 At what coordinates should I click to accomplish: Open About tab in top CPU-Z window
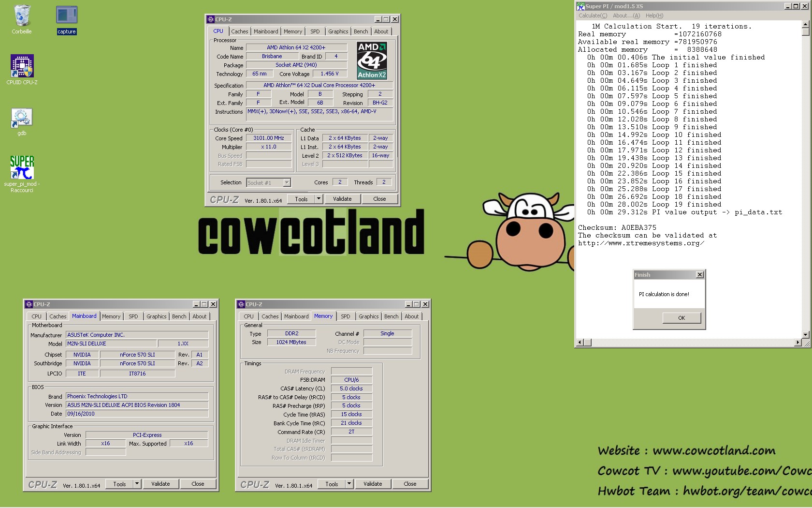(381, 31)
